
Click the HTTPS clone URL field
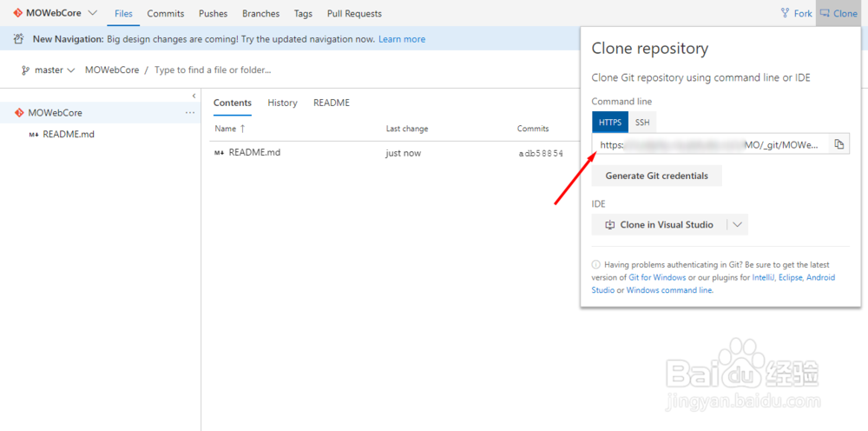(710, 144)
